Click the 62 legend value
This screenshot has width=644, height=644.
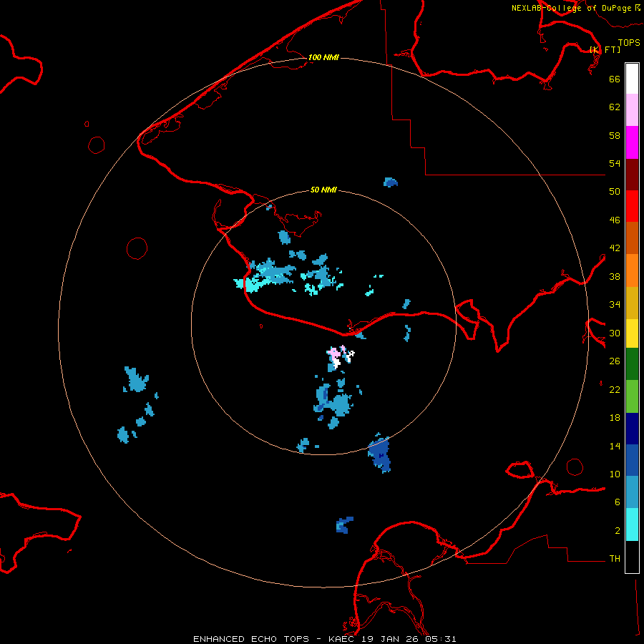[x=615, y=107]
